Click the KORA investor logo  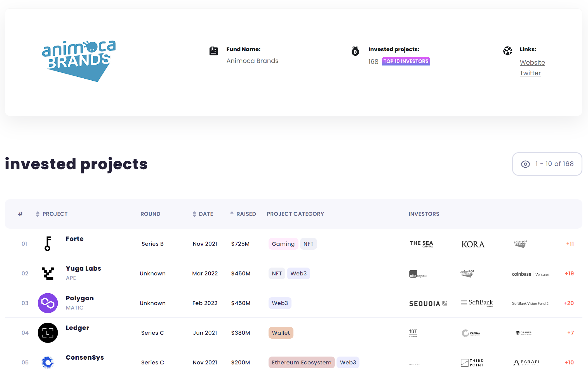[x=473, y=244]
